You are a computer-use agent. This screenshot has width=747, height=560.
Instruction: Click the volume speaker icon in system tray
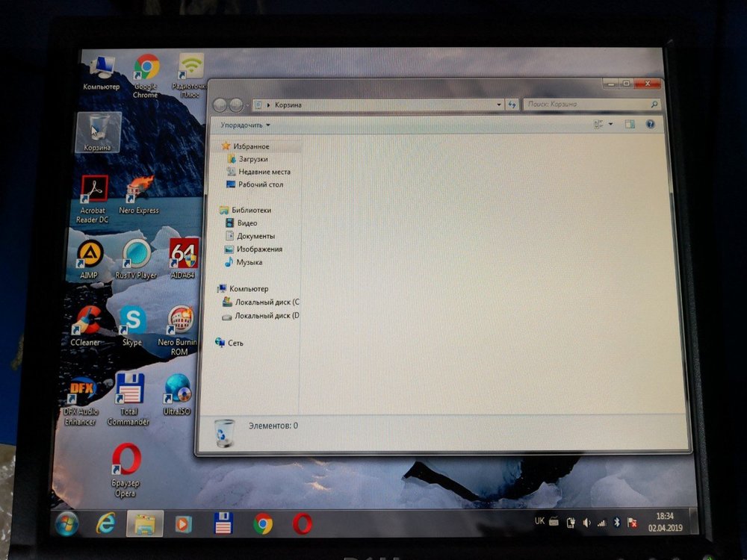tap(586, 523)
